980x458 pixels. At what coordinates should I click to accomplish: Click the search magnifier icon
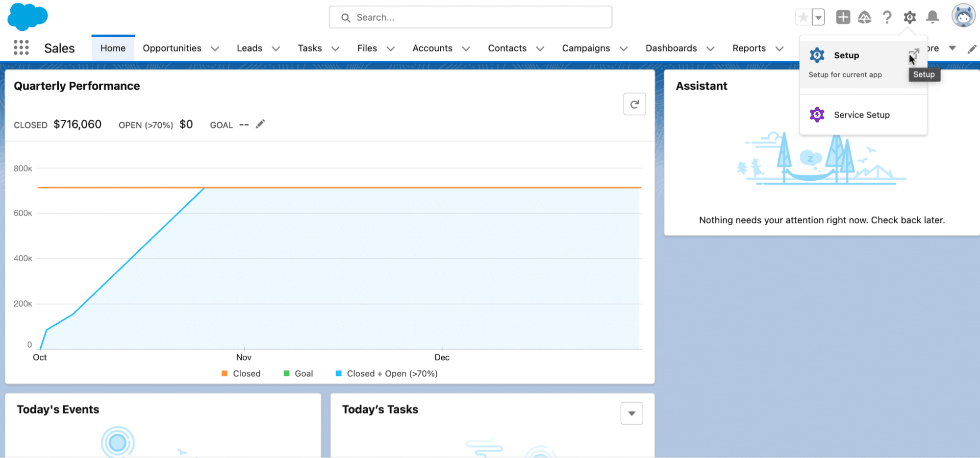click(x=346, y=18)
